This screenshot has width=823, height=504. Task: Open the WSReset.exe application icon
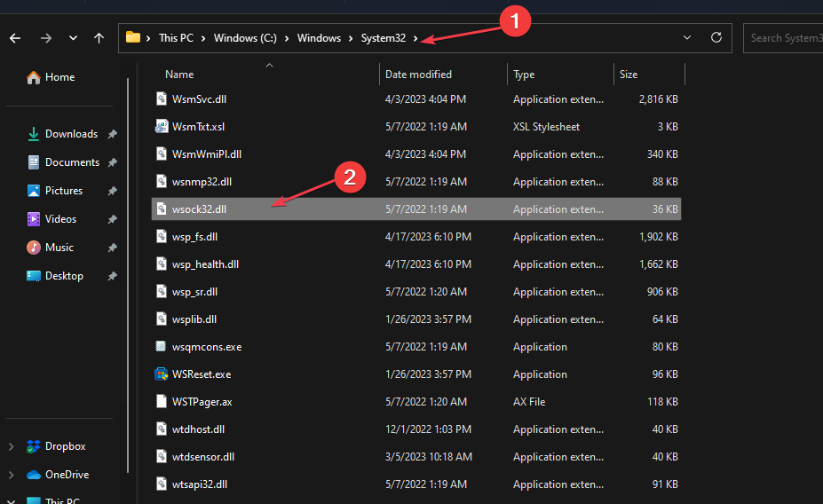(x=161, y=374)
